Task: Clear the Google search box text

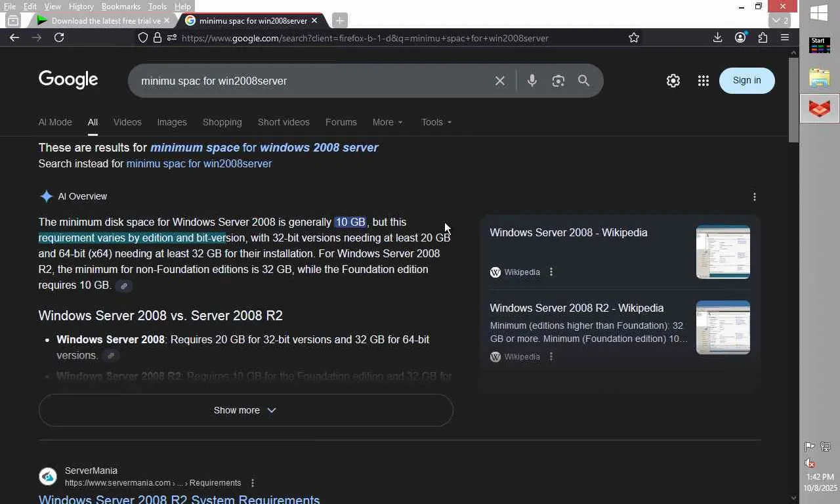Action: (x=500, y=81)
